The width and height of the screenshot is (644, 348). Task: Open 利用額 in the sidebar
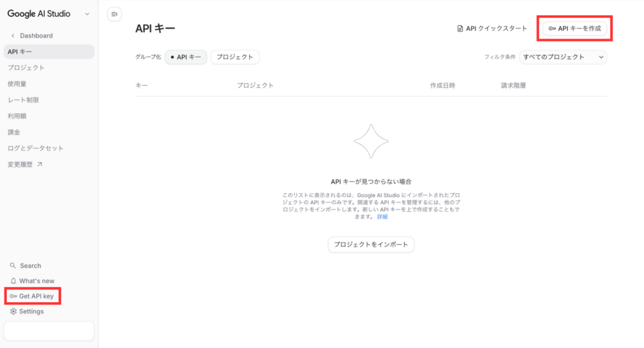coord(17,116)
